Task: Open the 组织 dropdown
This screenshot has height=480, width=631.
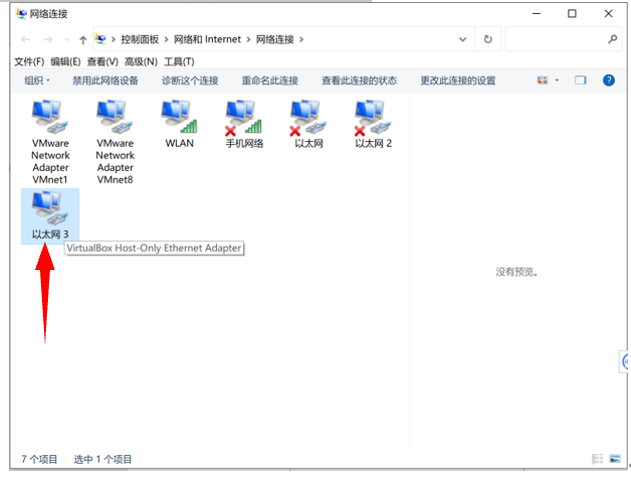Action: click(x=37, y=80)
